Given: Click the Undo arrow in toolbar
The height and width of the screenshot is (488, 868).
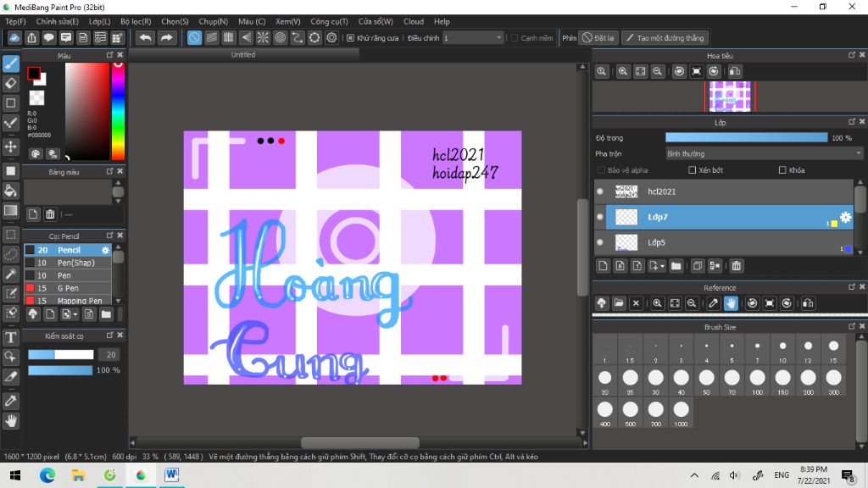Looking at the screenshot, I should (x=145, y=37).
